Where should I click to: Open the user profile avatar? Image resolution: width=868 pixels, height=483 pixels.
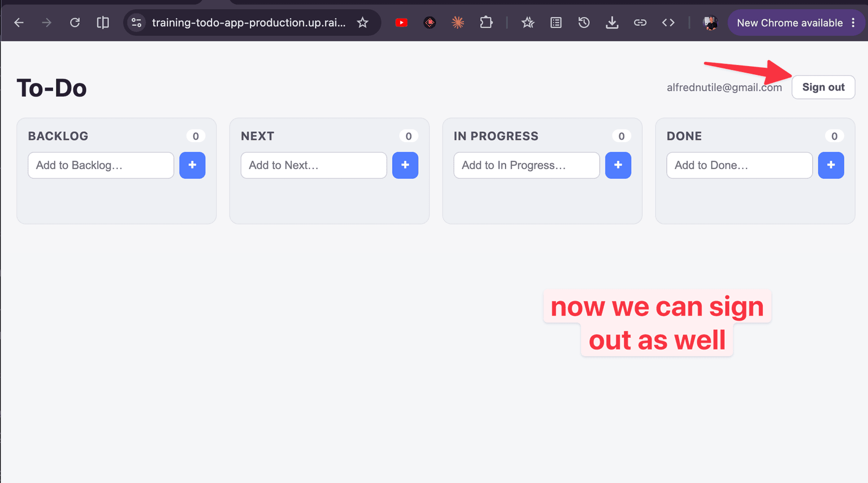click(x=710, y=23)
